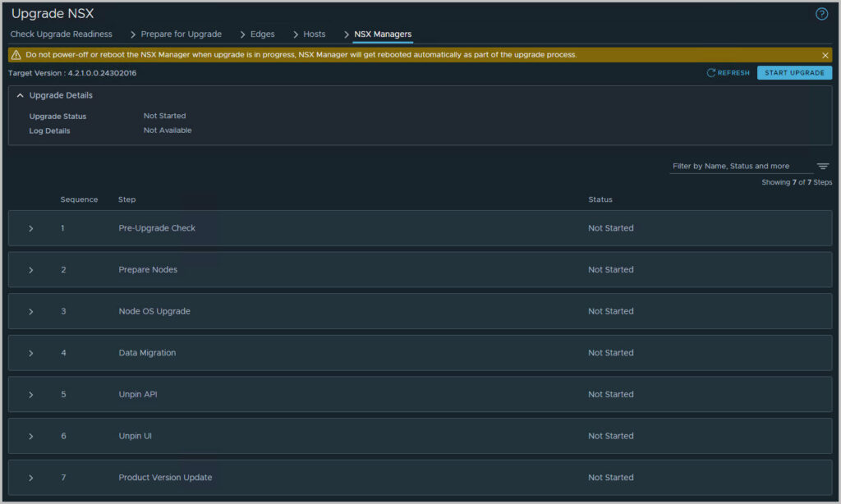Expand the Node OS Upgrade step
The image size is (841, 504).
[x=31, y=311]
